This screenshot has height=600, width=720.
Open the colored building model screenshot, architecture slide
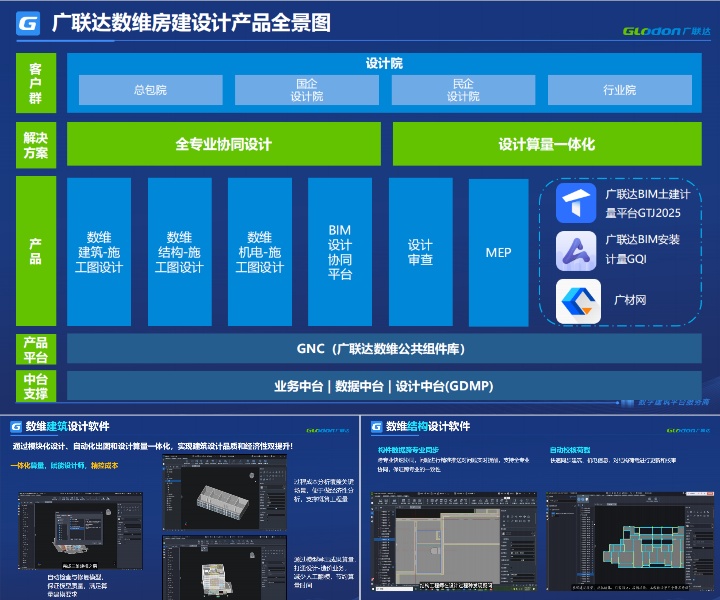tap(225, 567)
